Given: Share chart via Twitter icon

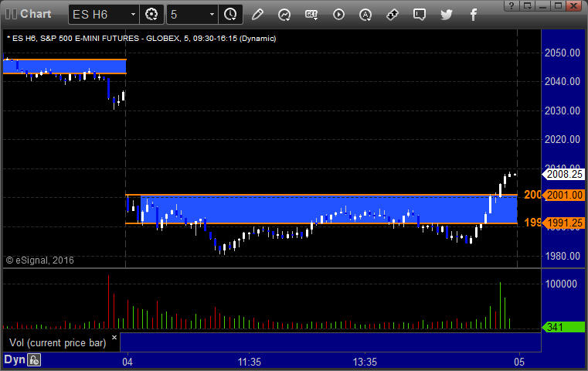Looking at the screenshot, I should [x=447, y=15].
